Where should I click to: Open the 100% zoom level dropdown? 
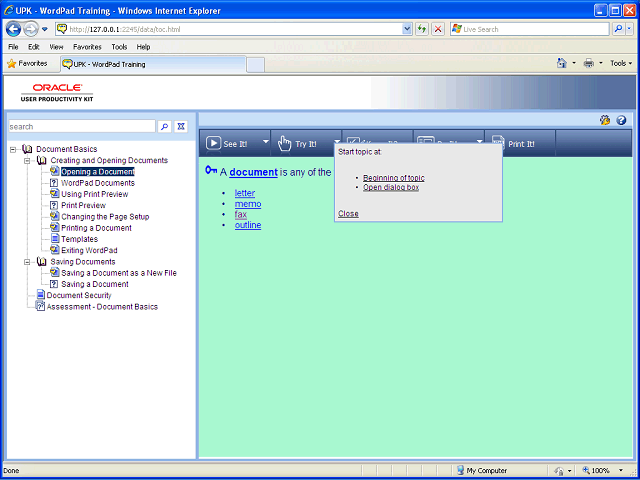click(621, 470)
